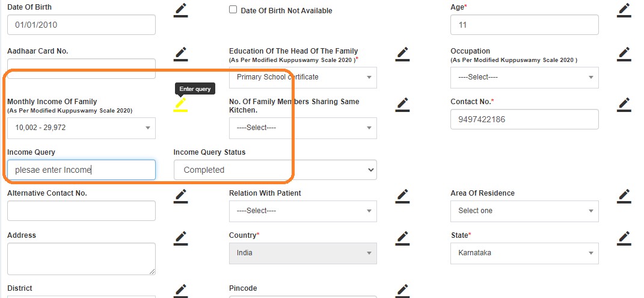Focus the Address text area
This screenshot has width=644, height=298.
81,259
